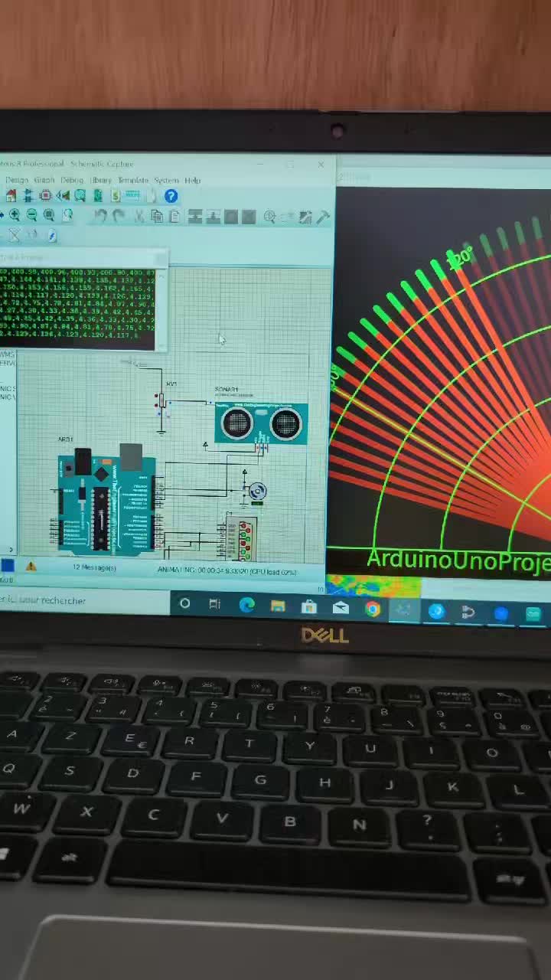Click the Decompose hammer icon

click(x=323, y=217)
